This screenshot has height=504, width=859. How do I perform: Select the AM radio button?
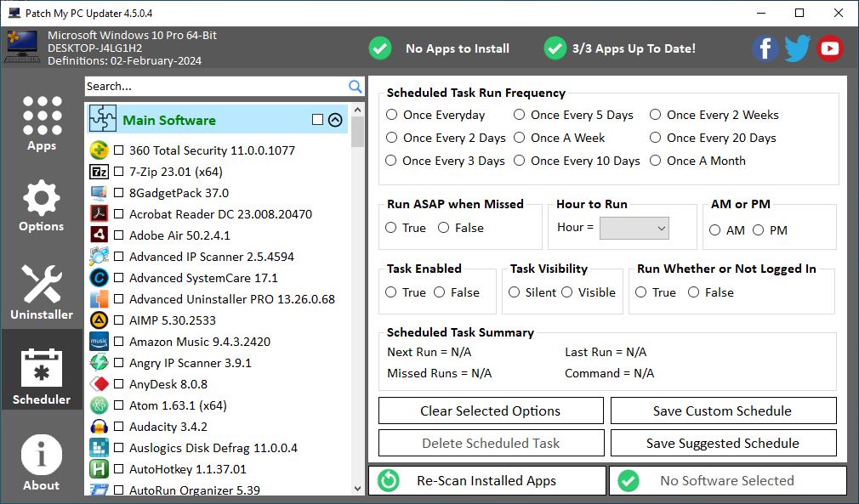(x=715, y=229)
